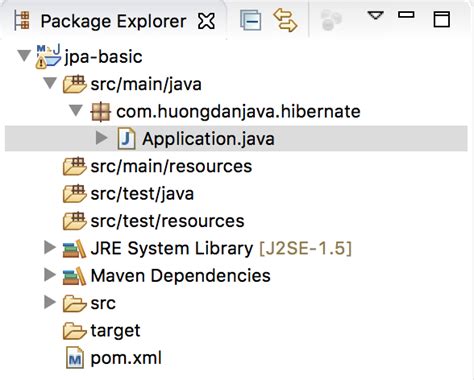Image resolution: width=474 pixels, height=380 pixels.
Task: Select the Maven Dependencies label
Action: coord(181,276)
